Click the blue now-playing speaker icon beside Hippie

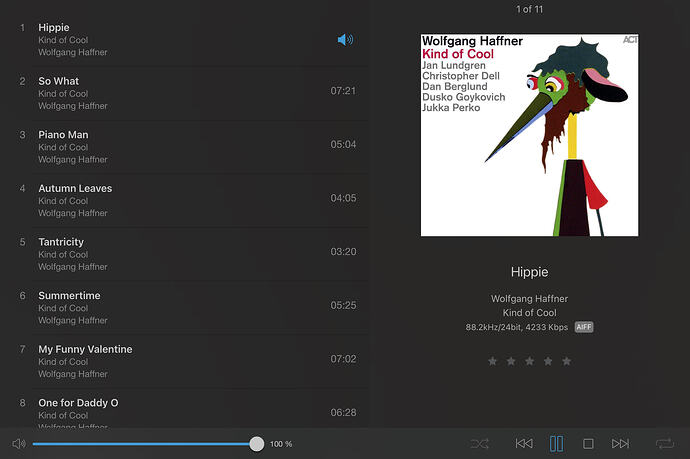pos(345,40)
